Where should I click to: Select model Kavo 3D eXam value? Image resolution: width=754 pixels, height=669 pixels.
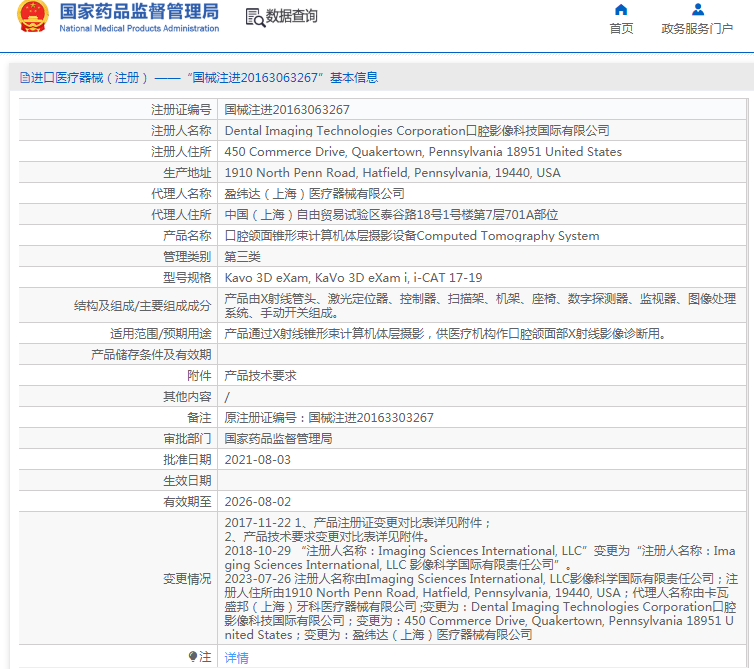353,278
